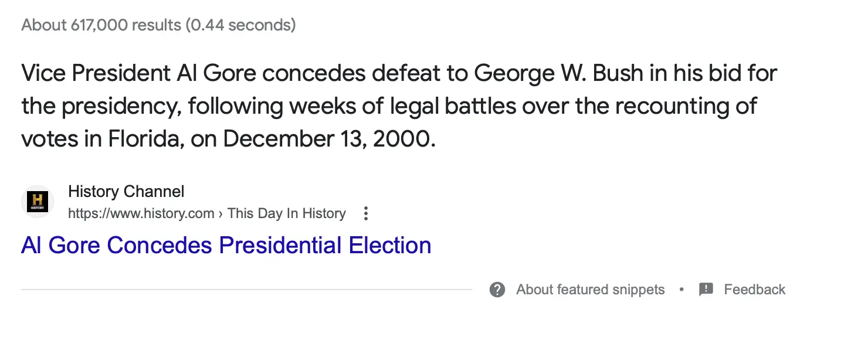Open snippet help via the gray question-mark circle
This screenshot has height=340, width=868.
[497, 289]
